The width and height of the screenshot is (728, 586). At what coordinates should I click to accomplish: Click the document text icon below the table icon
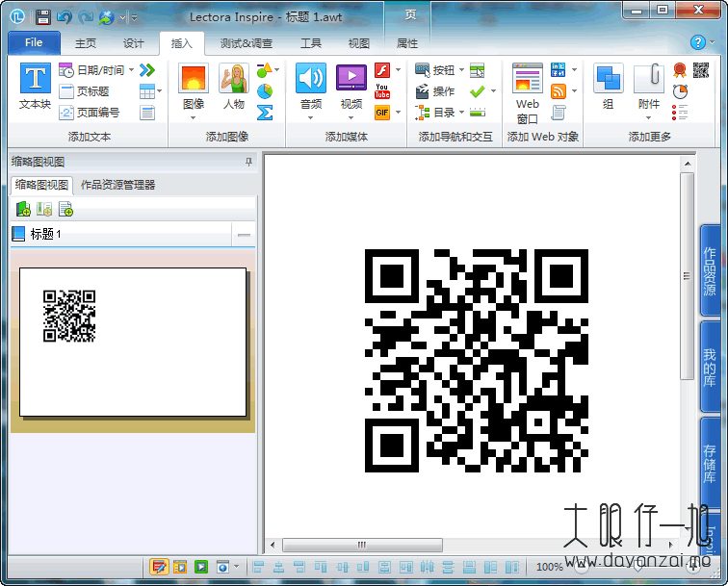147,113
